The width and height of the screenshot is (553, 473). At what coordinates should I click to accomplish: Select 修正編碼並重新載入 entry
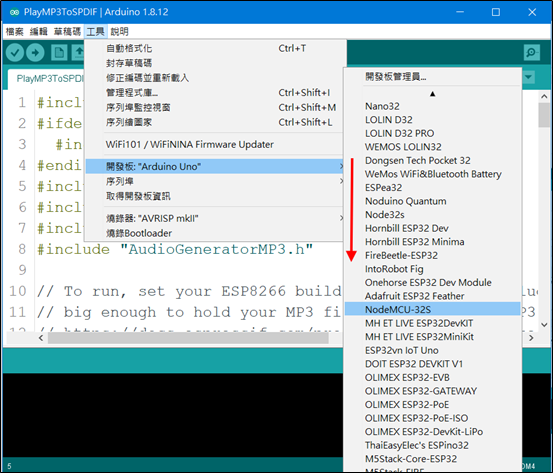(x=214, y=78)
